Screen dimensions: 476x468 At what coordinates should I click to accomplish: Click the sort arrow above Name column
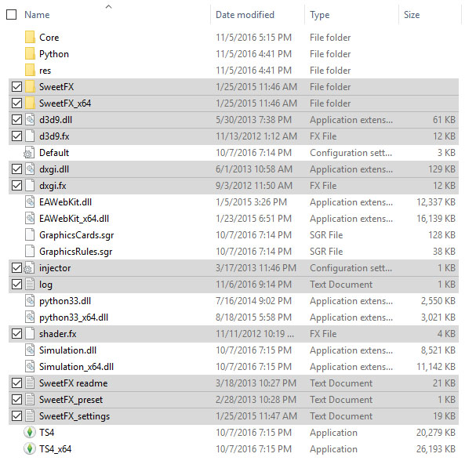tap(108, 6)
